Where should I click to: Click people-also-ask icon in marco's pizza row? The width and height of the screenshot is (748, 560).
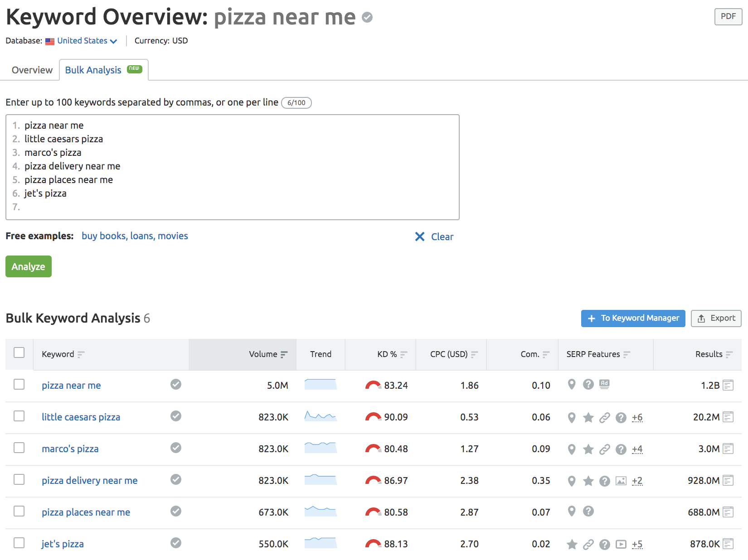621,449
